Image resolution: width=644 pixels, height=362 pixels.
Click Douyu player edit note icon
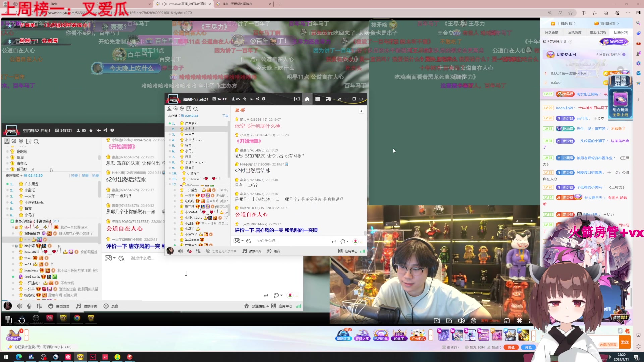(x=449, y=321)
